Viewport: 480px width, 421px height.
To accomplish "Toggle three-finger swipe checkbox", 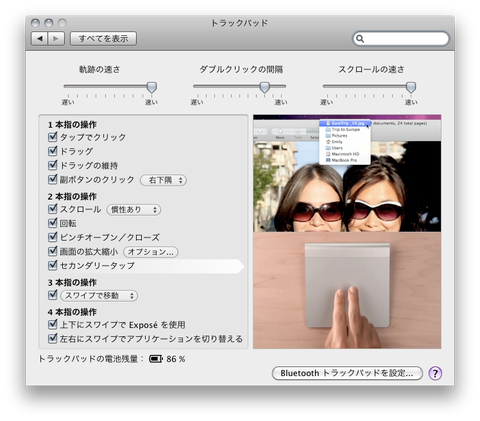I will point(53,295).
